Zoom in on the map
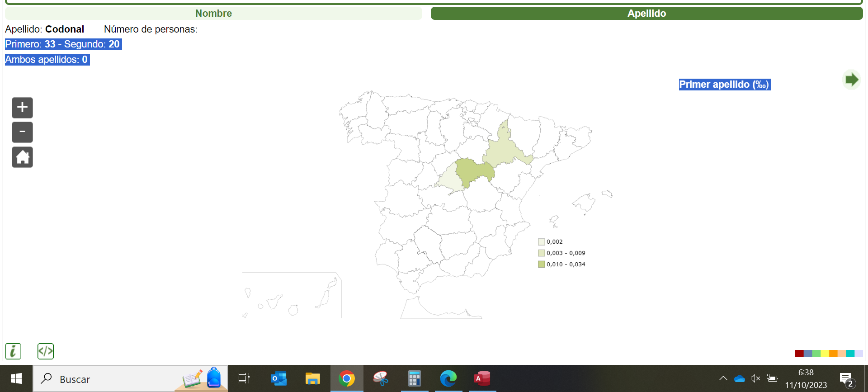The image size is (868, 392). point(22,108)
